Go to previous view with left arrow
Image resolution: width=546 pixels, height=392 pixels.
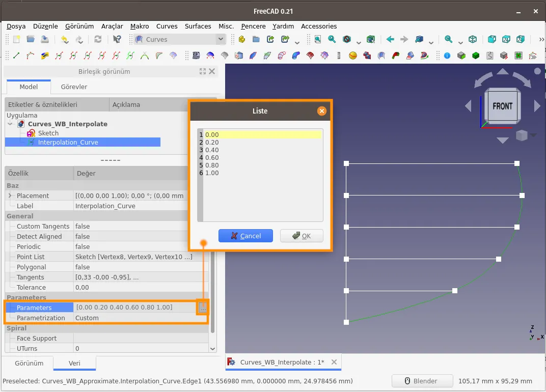(390, 39)
